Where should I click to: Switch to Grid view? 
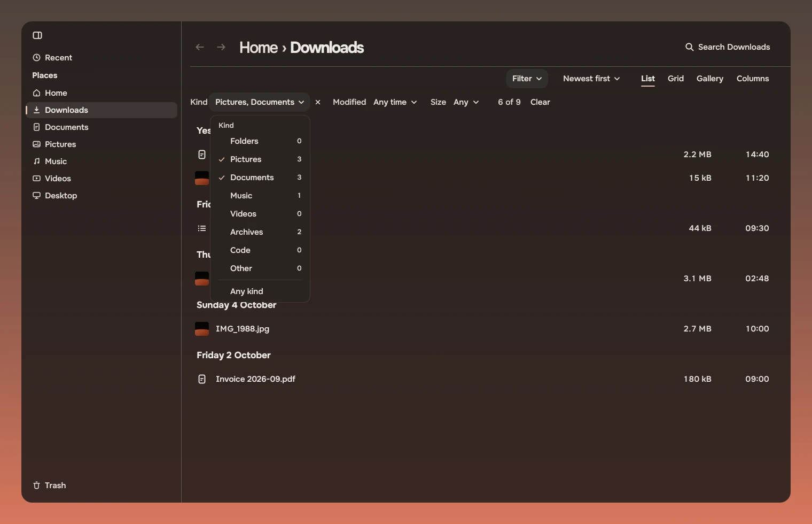click(x=676, y=79)
